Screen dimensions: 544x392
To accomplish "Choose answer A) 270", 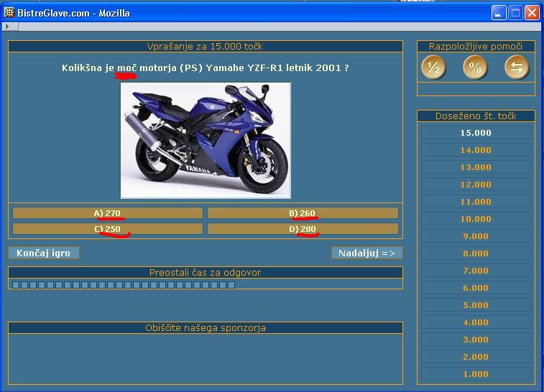I will (108, 213).
